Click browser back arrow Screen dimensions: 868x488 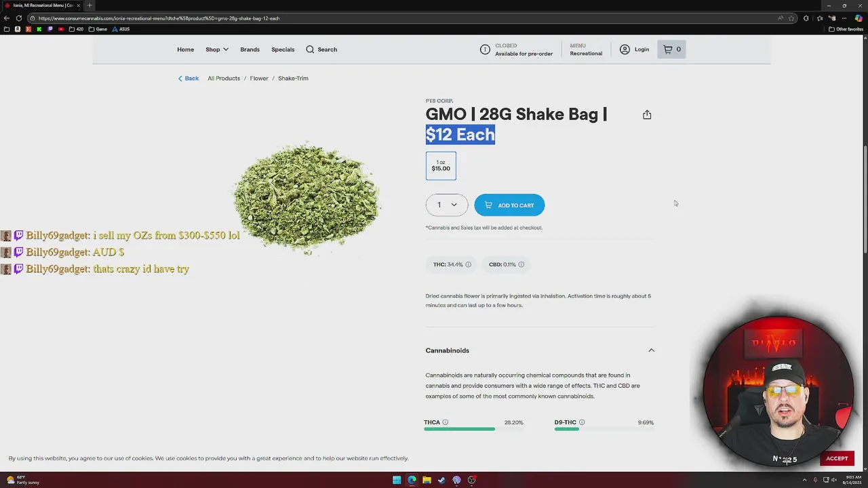(7, 18)
